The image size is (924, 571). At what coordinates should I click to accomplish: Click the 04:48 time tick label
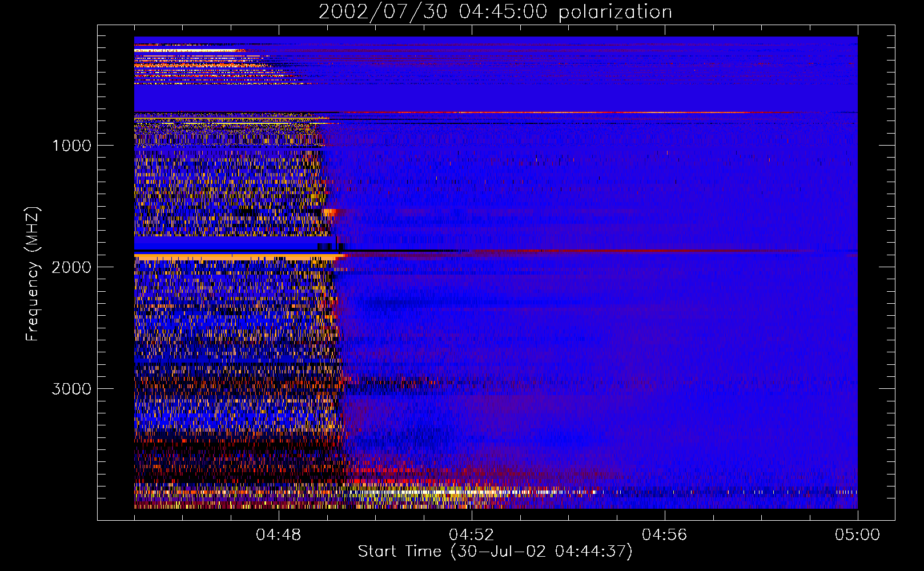point(279,535)
